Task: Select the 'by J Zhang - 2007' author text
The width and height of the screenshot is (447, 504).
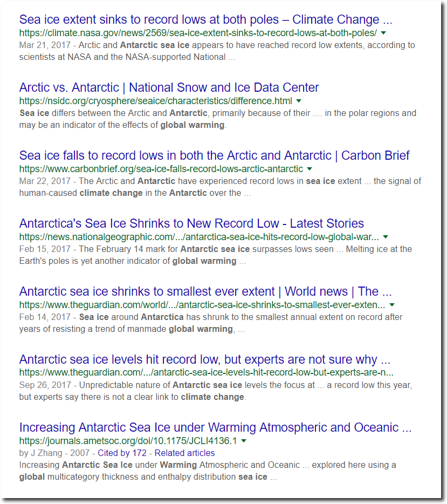Action: 54,453
